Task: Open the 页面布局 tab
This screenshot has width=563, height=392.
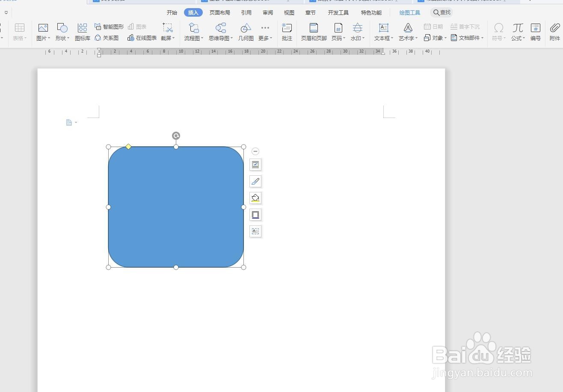Action: pyautogui.click(x=220, y=12)
